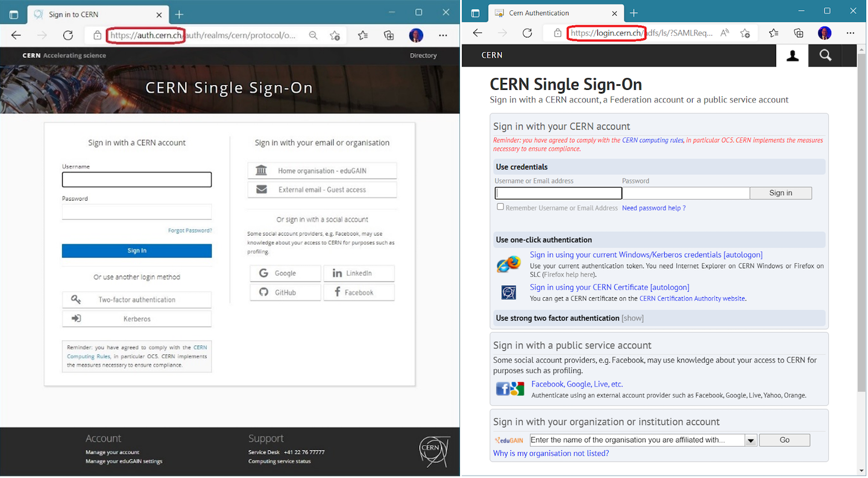Click back arrow in left auth.cern.ch window

(16, 36)
